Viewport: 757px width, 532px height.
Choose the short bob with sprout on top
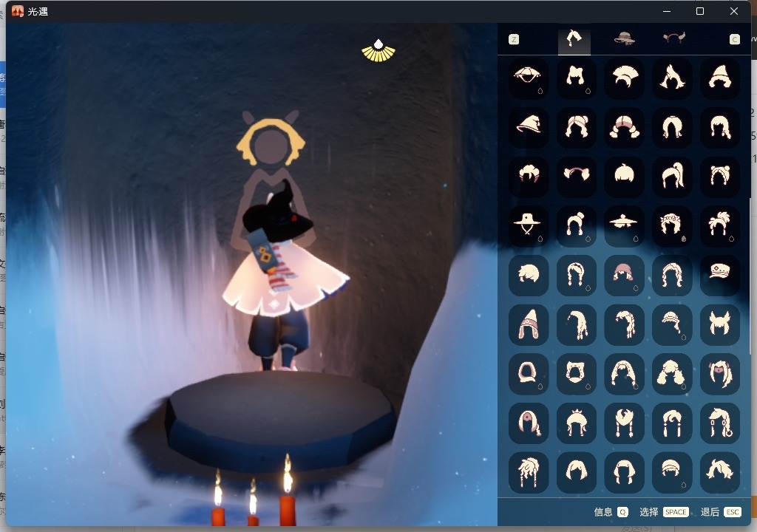pyautogui.click(x=624, y=176)
